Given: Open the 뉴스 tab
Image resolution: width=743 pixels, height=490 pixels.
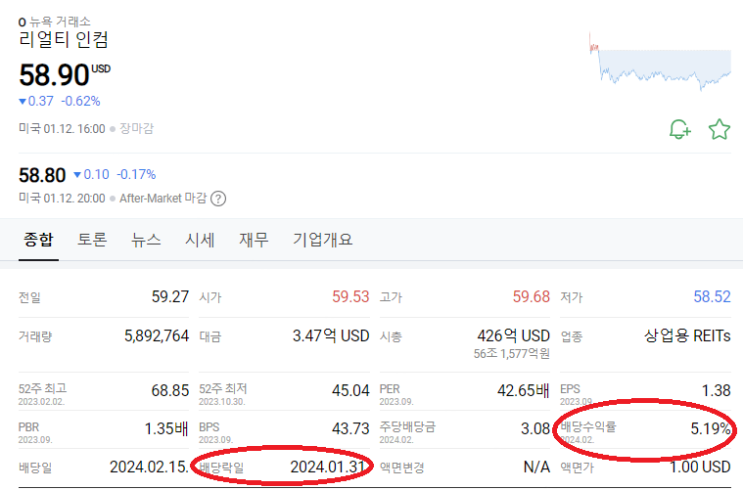Looking at the screenshot, I should (146, 239).
